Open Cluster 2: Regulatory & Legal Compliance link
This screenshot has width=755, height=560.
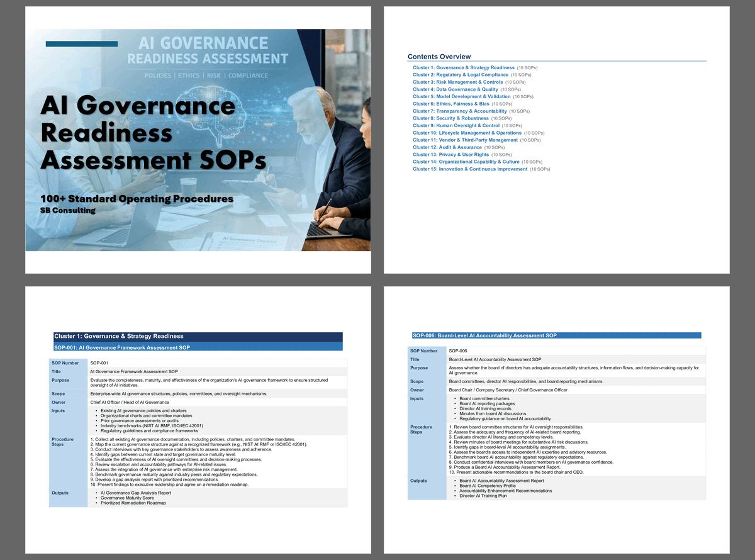(x=461, y=75)
